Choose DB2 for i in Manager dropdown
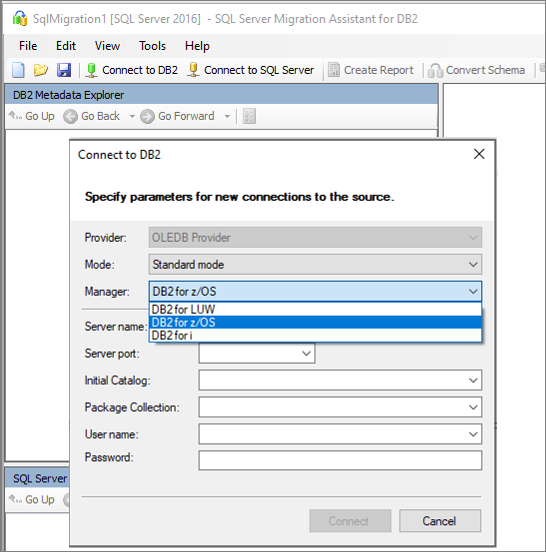 point(315,335)
